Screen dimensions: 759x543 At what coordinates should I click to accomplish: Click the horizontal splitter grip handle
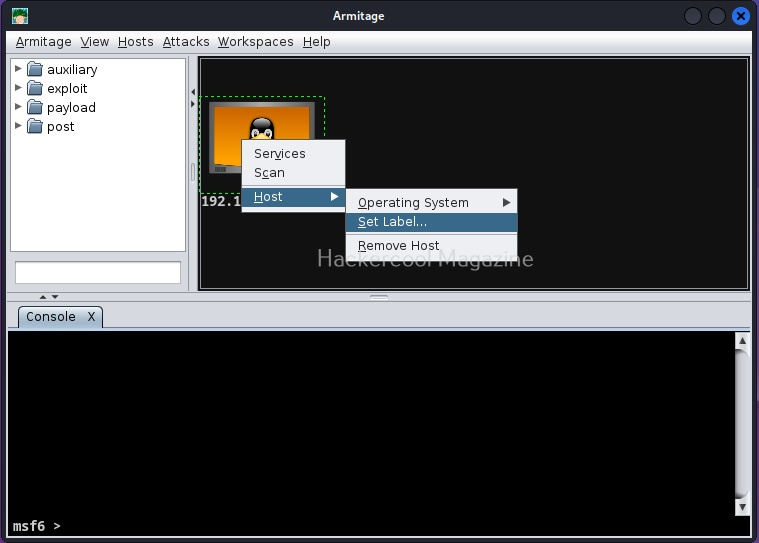tap(379, 298)
